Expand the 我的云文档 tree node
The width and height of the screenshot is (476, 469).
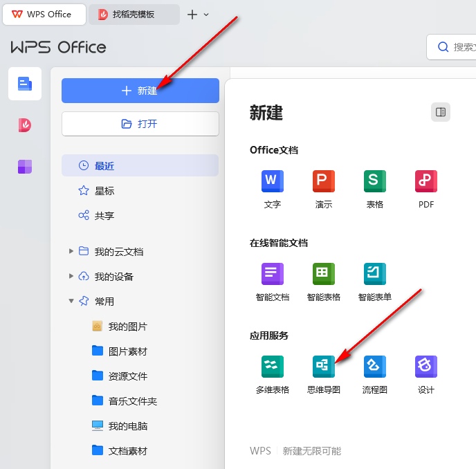(71, 251)
